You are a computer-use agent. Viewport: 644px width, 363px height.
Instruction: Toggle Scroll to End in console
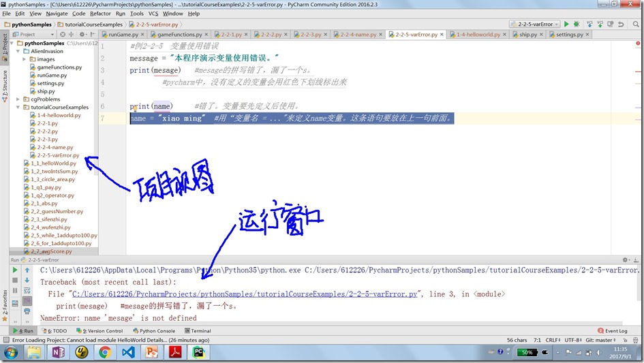pos(27,301)
